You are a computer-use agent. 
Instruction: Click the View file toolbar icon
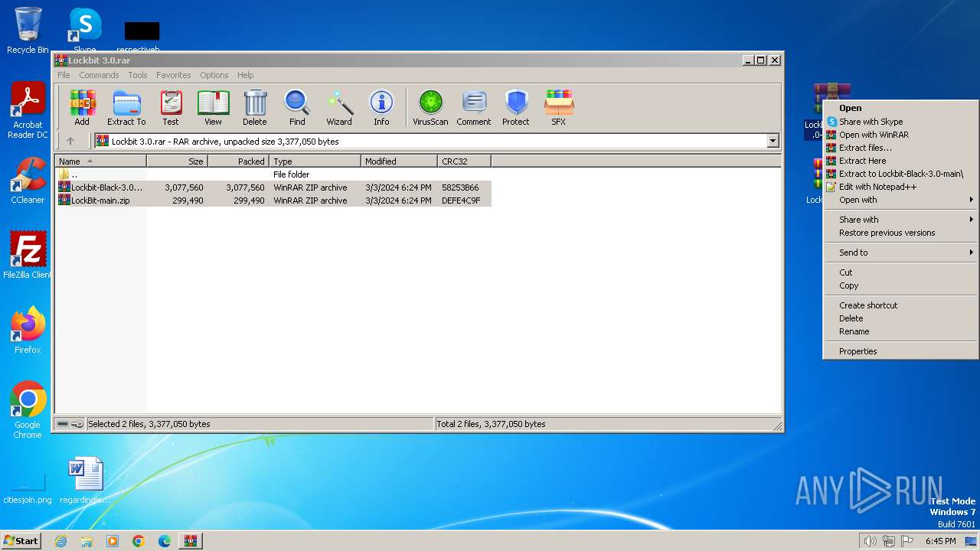213,107
